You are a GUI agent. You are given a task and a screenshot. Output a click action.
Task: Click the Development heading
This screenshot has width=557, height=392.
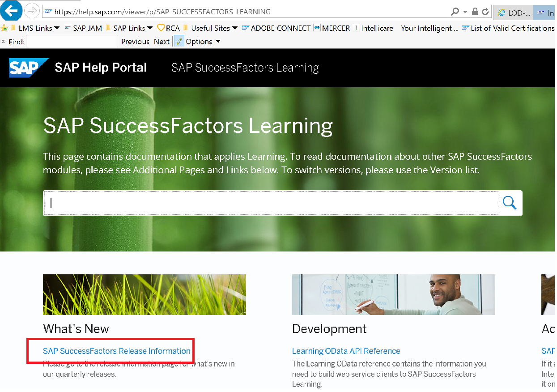329,329
